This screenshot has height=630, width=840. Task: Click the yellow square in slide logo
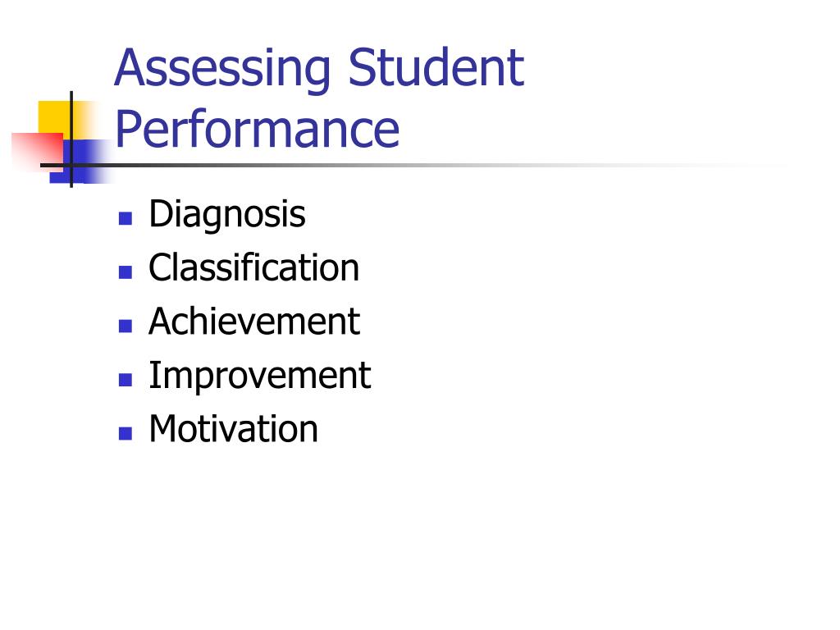(x=53, y=116)
